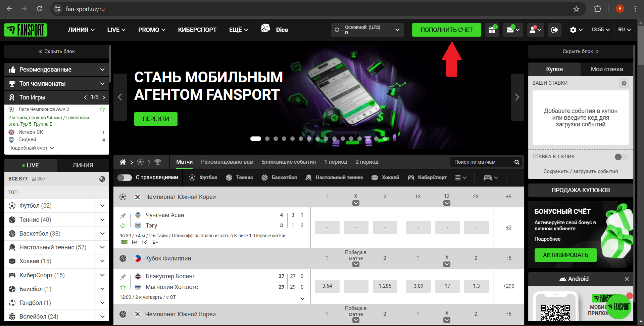This screenshot has width=644, height=326.
Task: Add Лига Чемпионов АФК 2 to favorites
Action: pos(102,109)
